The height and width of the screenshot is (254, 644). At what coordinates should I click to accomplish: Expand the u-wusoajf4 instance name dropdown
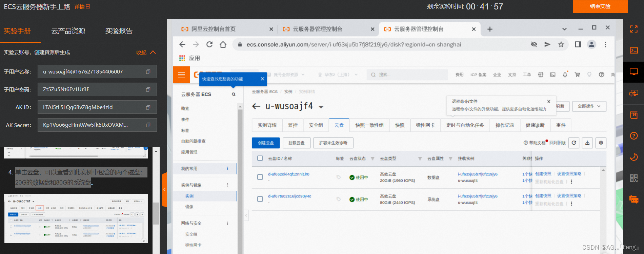click(x=321, y=107)
